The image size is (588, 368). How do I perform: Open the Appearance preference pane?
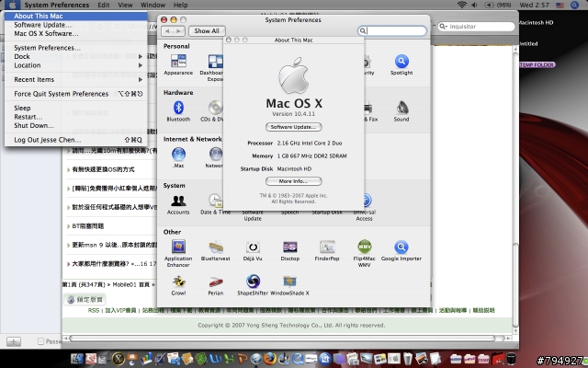point(178,64)
